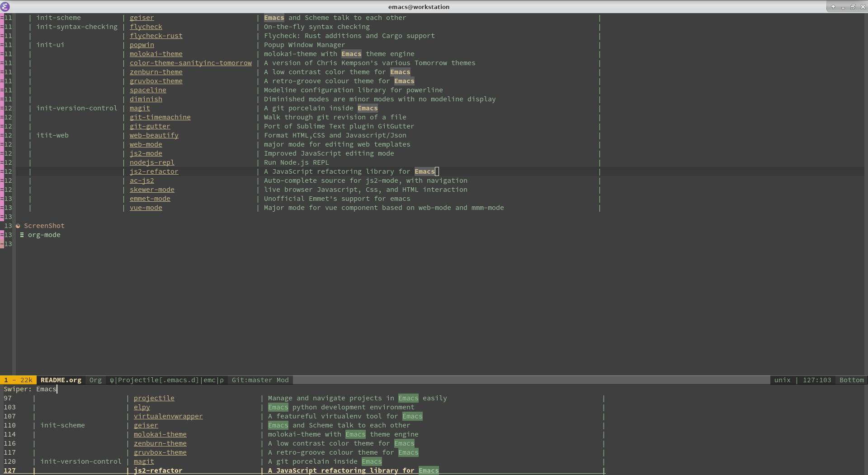Click the Git:master indicator in mode line
This screenshot has width=868, height=475.
point(252,380)
